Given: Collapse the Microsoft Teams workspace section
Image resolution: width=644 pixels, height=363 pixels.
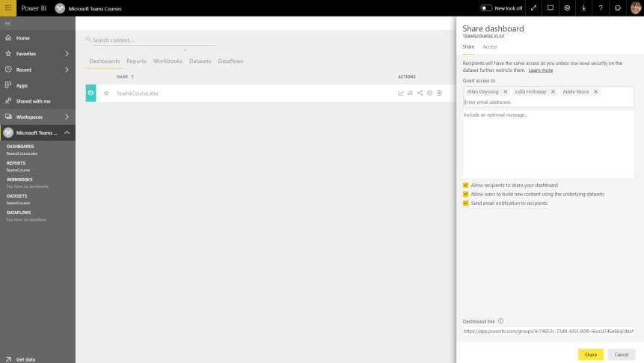Looking at the screenshot, I should point(67,132).
